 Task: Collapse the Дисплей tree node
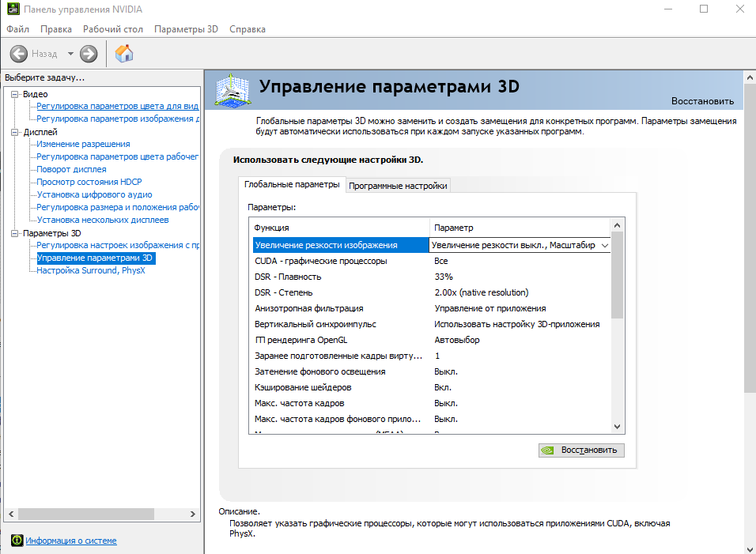(15, 132)
